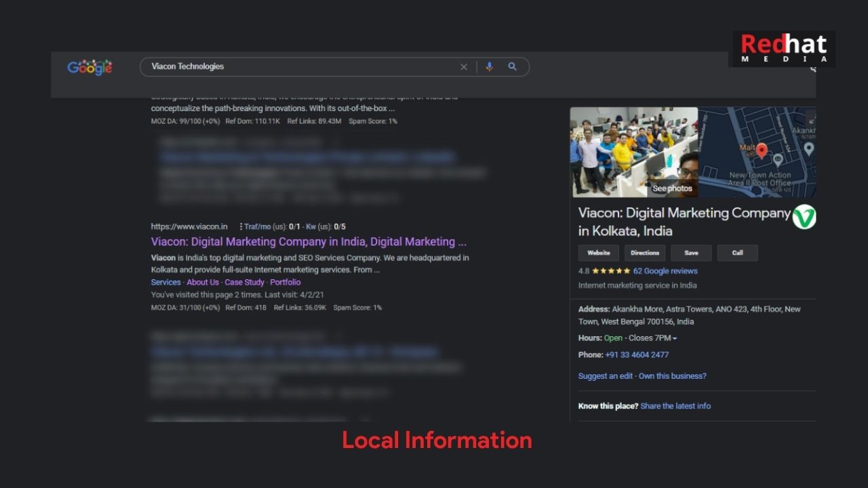
Task: Click 'MOZ DA: 99/100 (+0%)' metric
Action: [x=186, y=121]
